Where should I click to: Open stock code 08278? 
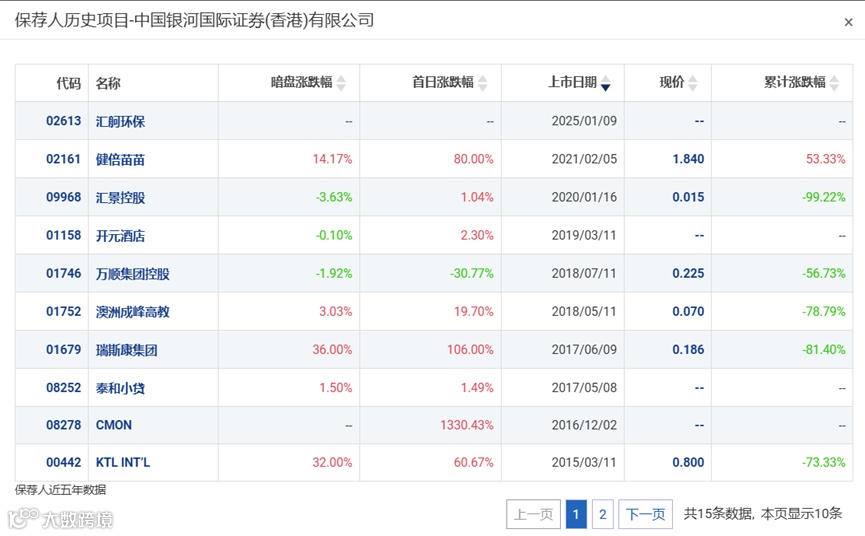pyautogui.click(x=63, y=425)
